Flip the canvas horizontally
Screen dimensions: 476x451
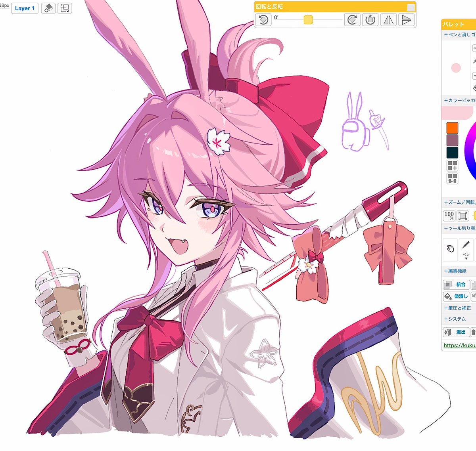pos(389,20)
